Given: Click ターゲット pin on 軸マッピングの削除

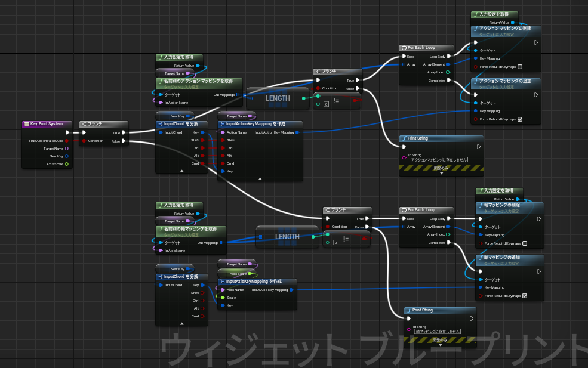Looking at the screenshot, I should tap(481, 227).
